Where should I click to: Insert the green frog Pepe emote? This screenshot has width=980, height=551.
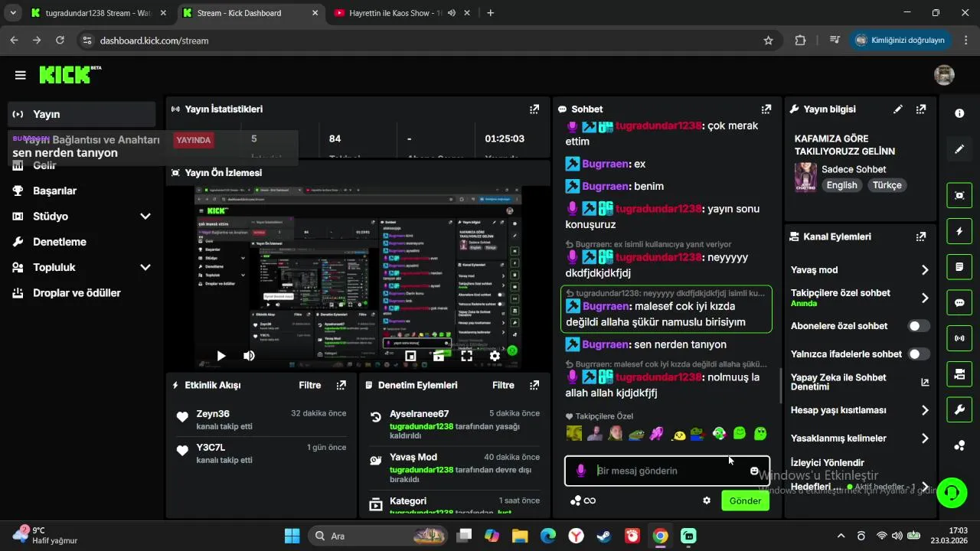pos(636,434)
